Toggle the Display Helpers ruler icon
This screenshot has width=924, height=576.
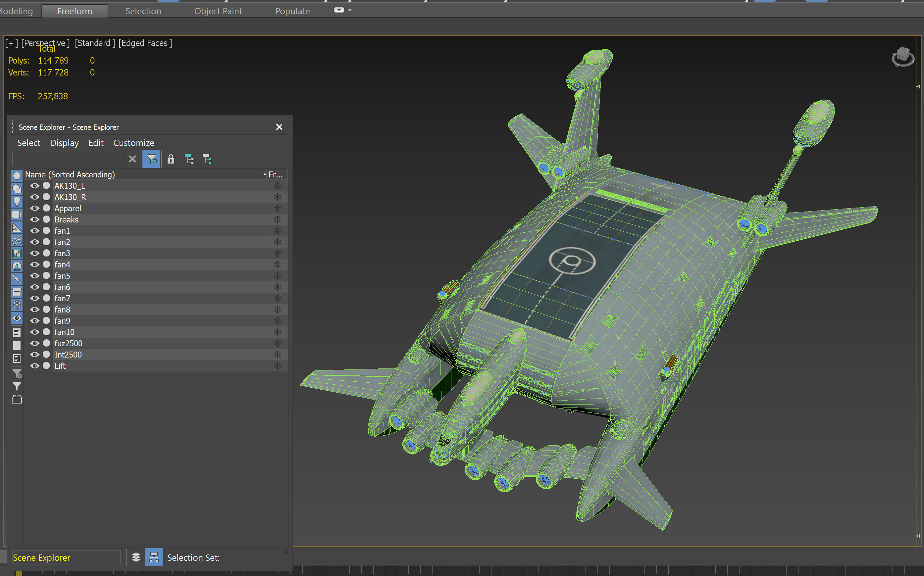[x=17, y=228]
